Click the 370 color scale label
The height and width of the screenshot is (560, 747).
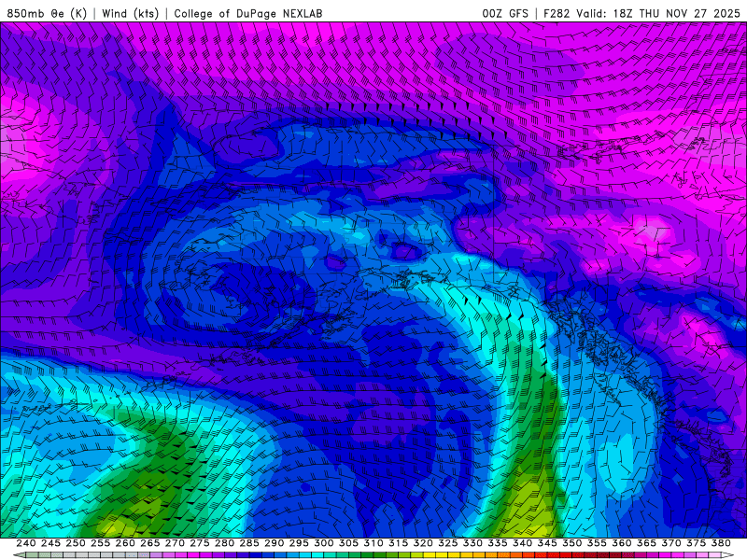point(671,543)
